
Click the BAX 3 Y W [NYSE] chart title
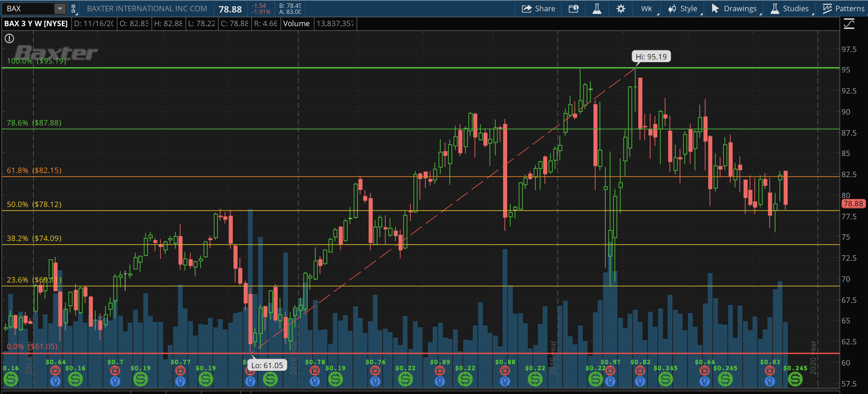[36, 24]
